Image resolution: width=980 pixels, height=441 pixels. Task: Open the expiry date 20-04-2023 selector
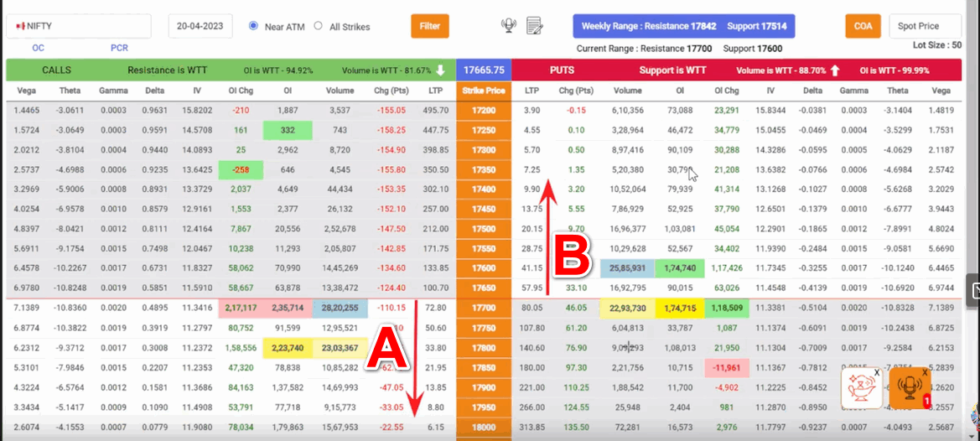tap(200, 26)
